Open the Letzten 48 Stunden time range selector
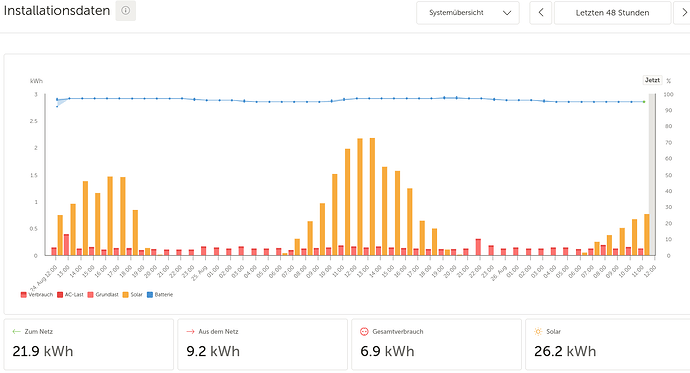The width and height of the screenshot is (690, 373). [612, 13]
